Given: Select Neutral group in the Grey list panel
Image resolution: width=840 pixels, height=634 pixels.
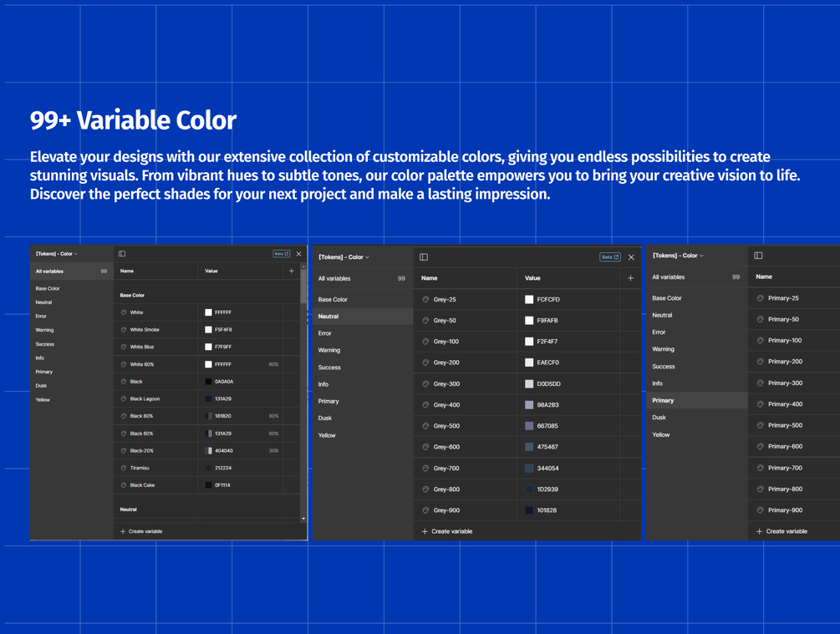Looking at the screenshot, I should pyautogui.click(x=364, y=317).
